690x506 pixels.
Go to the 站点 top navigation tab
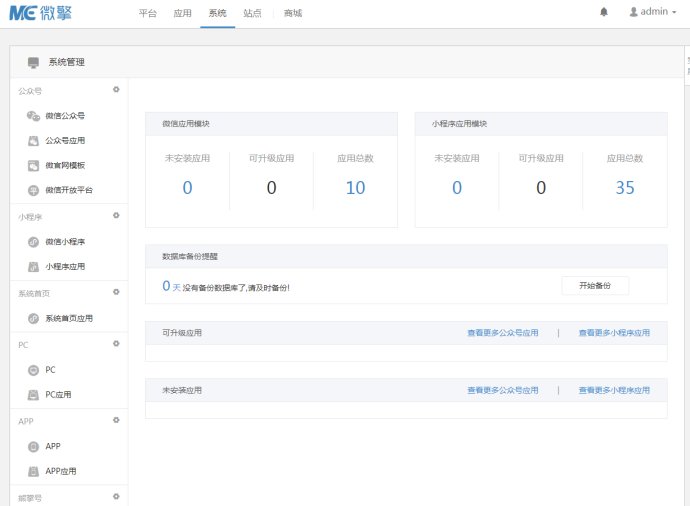pos(252,13)
